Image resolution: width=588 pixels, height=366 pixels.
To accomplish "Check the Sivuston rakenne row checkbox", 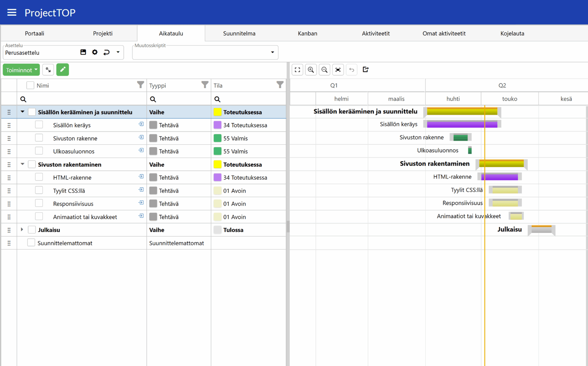I will [39, 138].
